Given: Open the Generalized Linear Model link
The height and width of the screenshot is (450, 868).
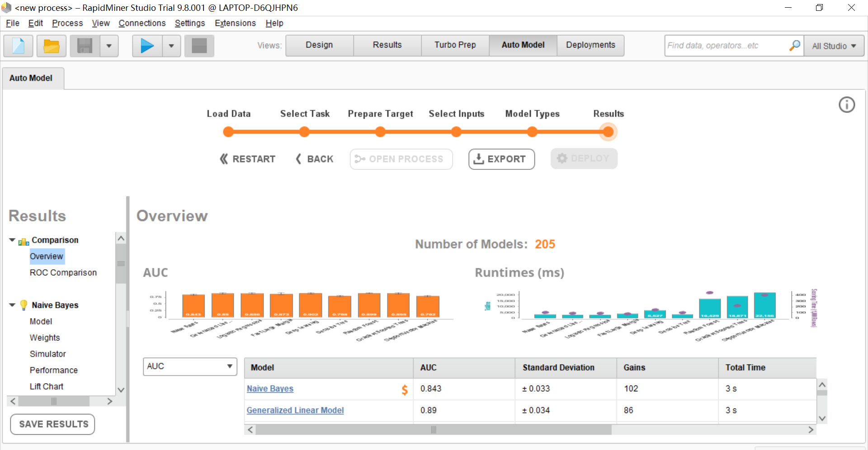Looking at the screenshot, I should coord(295,410).
